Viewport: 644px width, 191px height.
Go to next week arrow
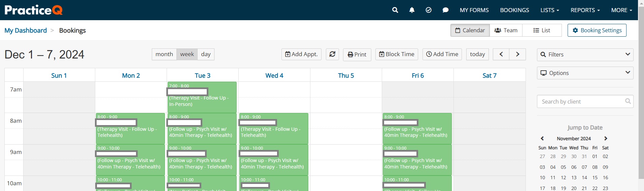click(x=517, y=54)
